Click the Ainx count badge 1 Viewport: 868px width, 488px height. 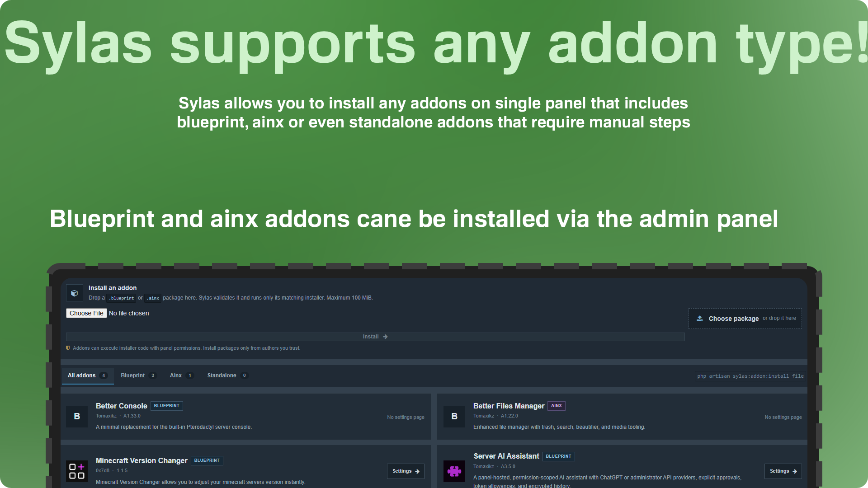pos(190,375)
